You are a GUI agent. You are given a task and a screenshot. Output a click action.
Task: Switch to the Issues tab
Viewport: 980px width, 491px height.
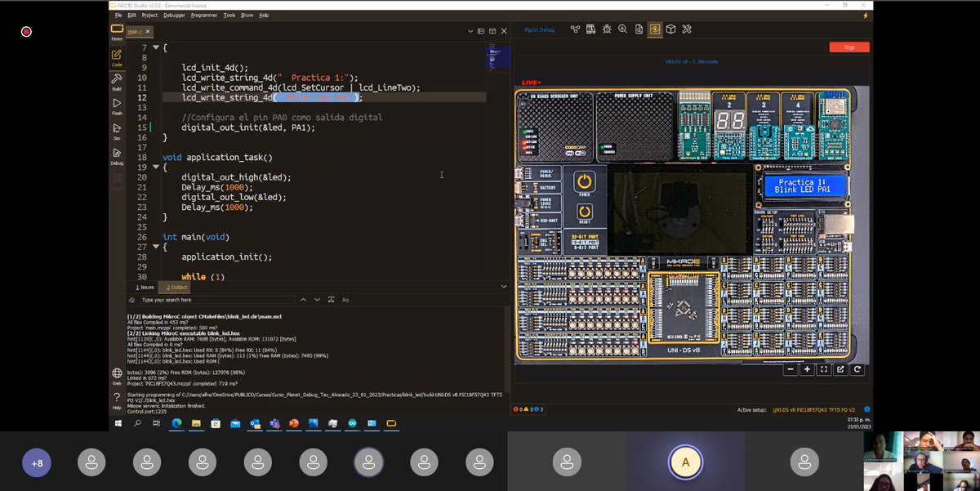click(145, 287)
